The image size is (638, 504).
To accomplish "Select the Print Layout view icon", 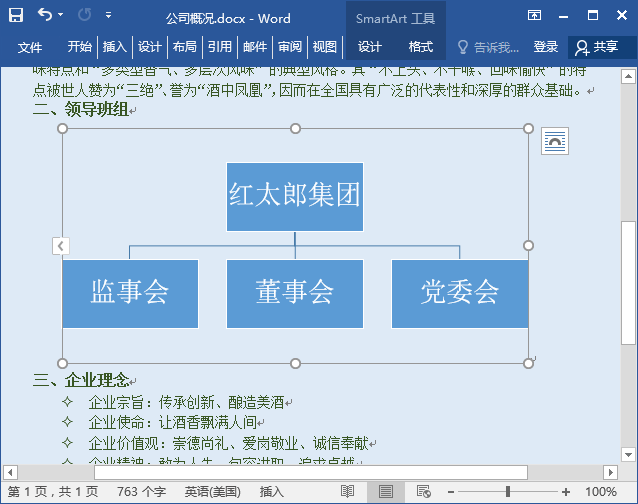I will (x=385, y=491).
